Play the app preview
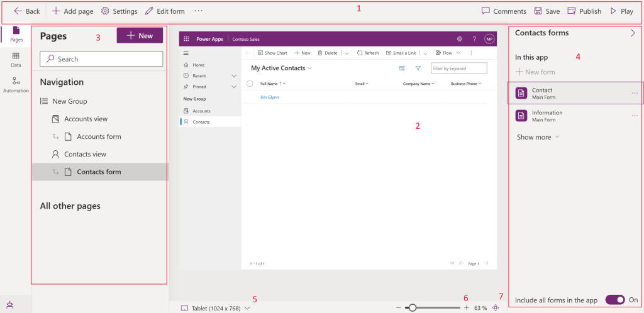644x313 pixels. click(621, 11)
